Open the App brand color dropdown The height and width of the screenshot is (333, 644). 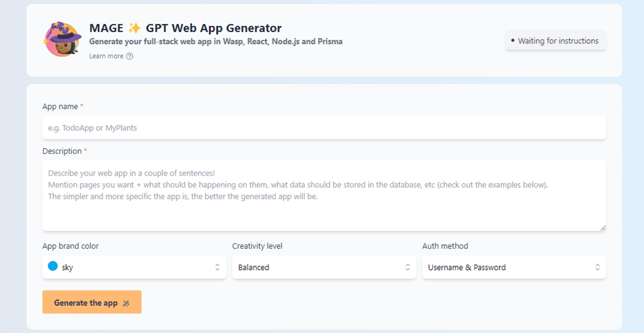click(134, 267)
